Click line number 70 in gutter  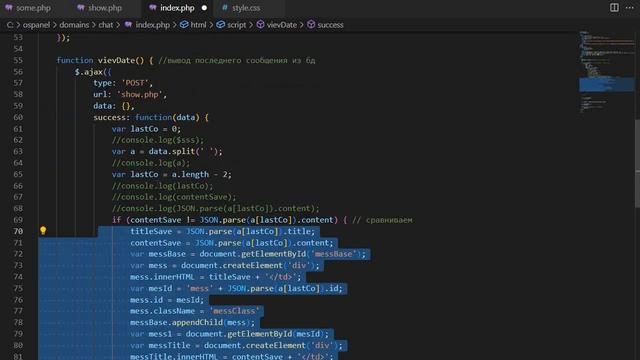[x=18, y=231]
